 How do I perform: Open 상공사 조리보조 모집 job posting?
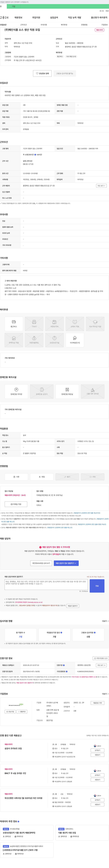tap(13, 748)
